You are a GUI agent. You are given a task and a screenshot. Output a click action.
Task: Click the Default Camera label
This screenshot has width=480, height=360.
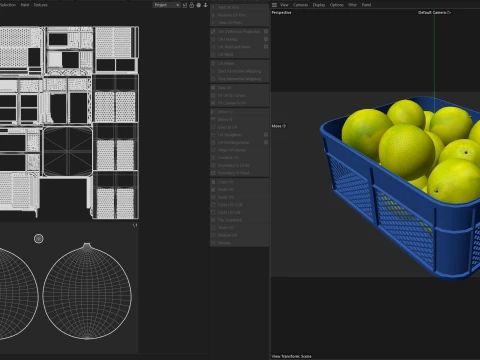tap(434, 12)
